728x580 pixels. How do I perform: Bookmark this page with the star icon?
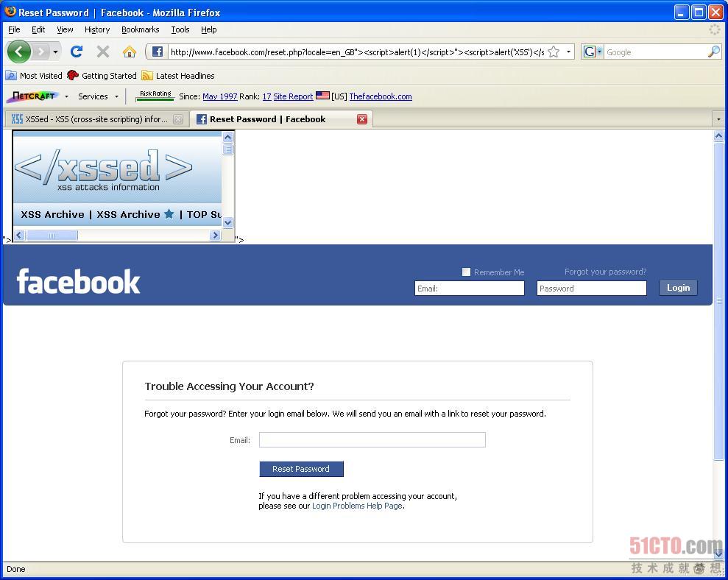[554, 52]
